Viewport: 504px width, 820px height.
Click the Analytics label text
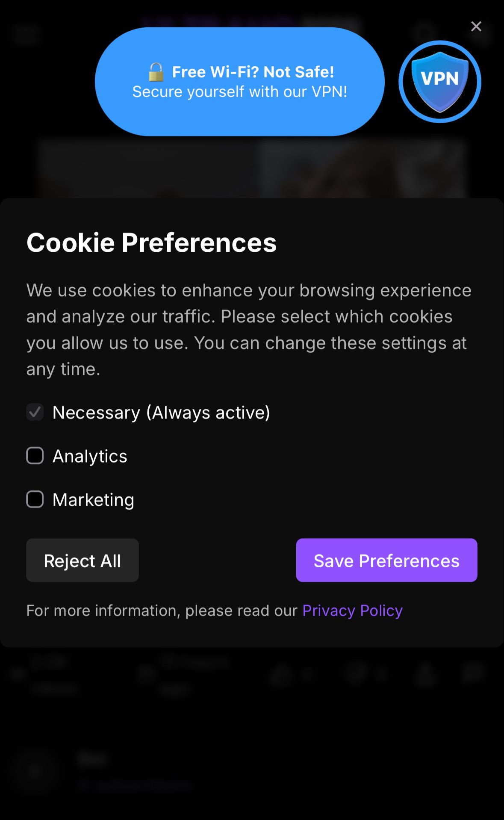90,456
